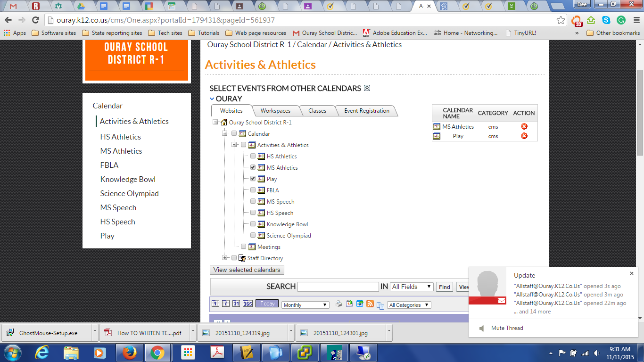Open the All Fields search dropdown

(x=412, y=287)
